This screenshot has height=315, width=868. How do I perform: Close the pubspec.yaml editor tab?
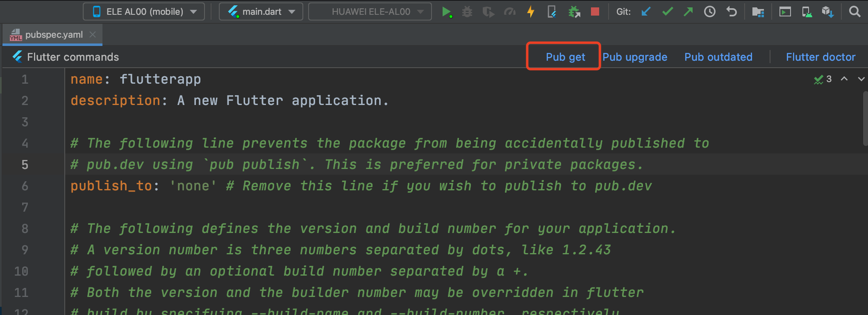(x=93, y=35)
